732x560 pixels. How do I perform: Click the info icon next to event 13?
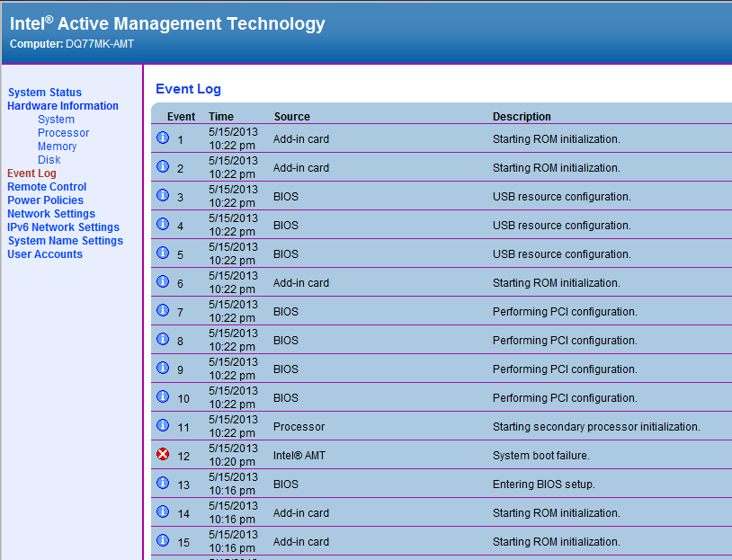click(163, 484)
